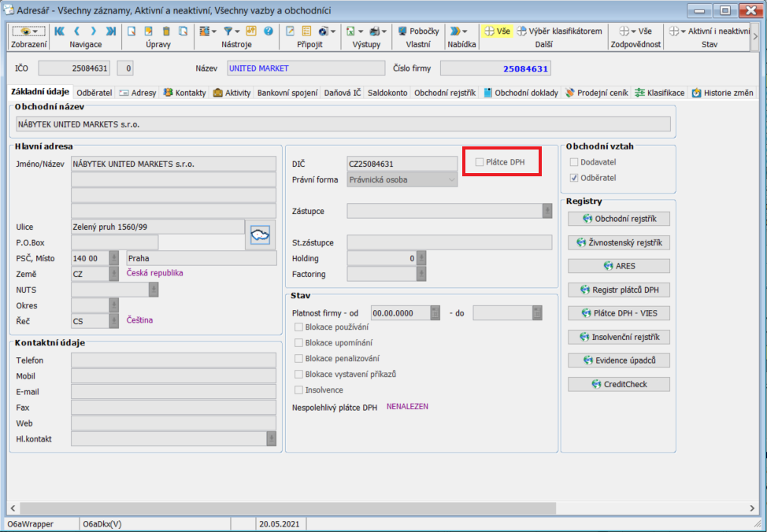Enable the Insolvence checkbox
This screenshot has height=532, width=767.
coord(298,390)
